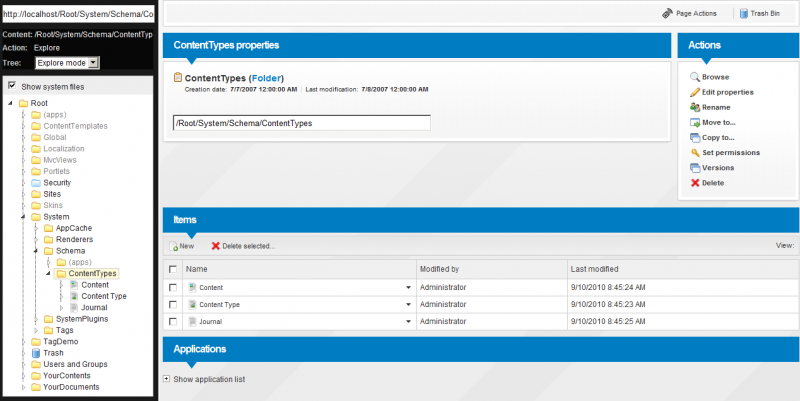Click the Browse action link
Screen dimensions: 800x401
pyautogui.click(x=715, y=77)
